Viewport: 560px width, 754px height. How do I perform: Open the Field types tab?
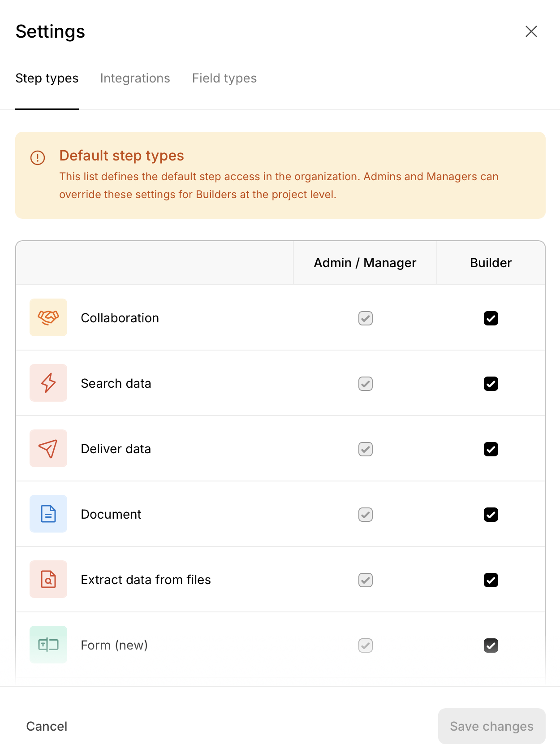(224, 78)
